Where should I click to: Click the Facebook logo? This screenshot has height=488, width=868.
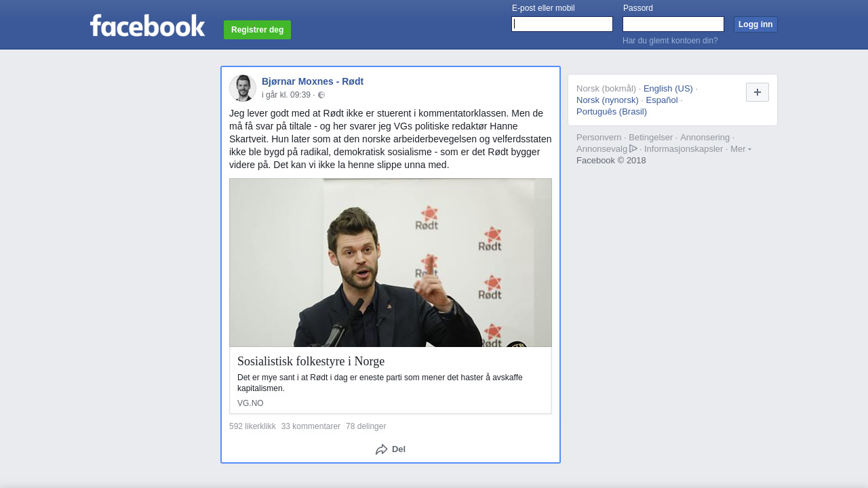[x=147, y=26]
